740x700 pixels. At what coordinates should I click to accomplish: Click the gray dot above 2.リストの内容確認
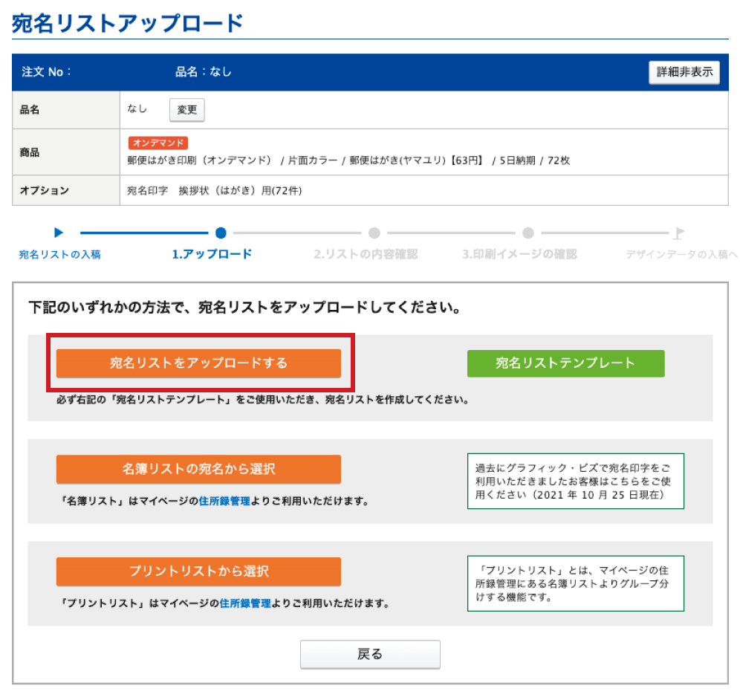(x=374, y=233)
